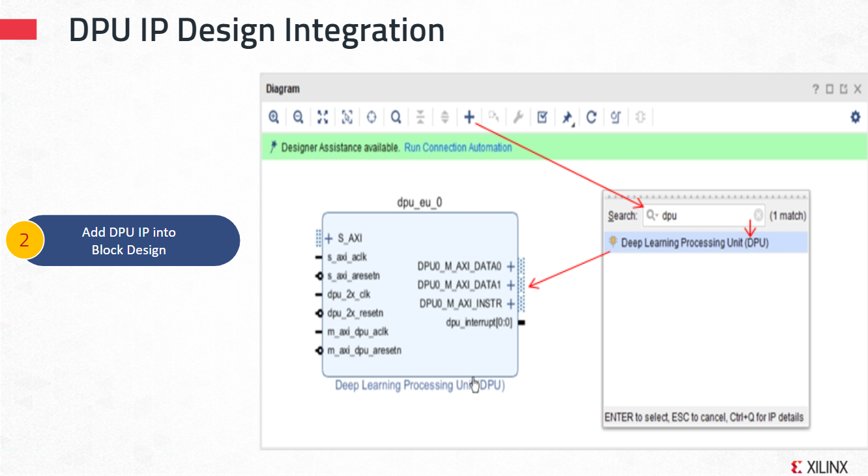This screenshot has width=868, height=476.
Task: Click the Regenerate Layout refresh icon
Action: [591, 117]
